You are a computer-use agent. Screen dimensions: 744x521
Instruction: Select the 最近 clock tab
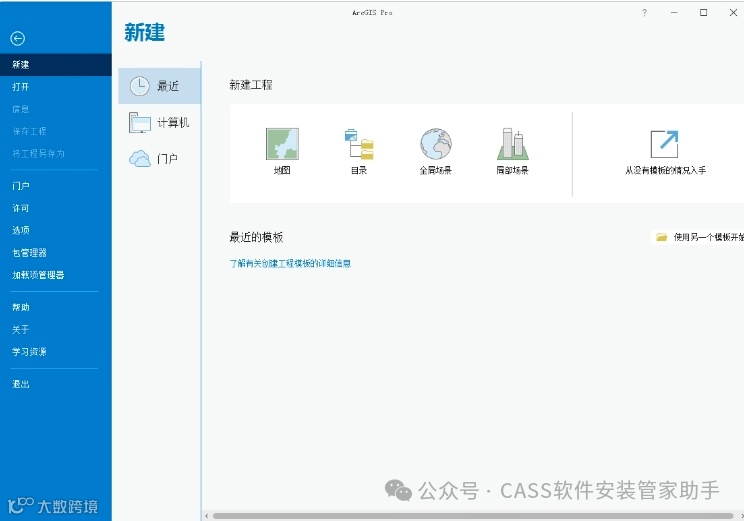point(160,86)
